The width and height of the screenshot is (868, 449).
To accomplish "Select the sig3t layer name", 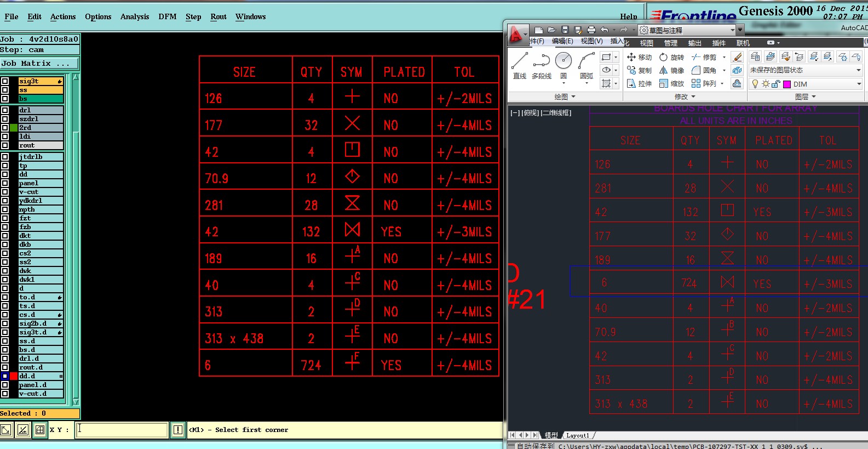I will point(41,81).
